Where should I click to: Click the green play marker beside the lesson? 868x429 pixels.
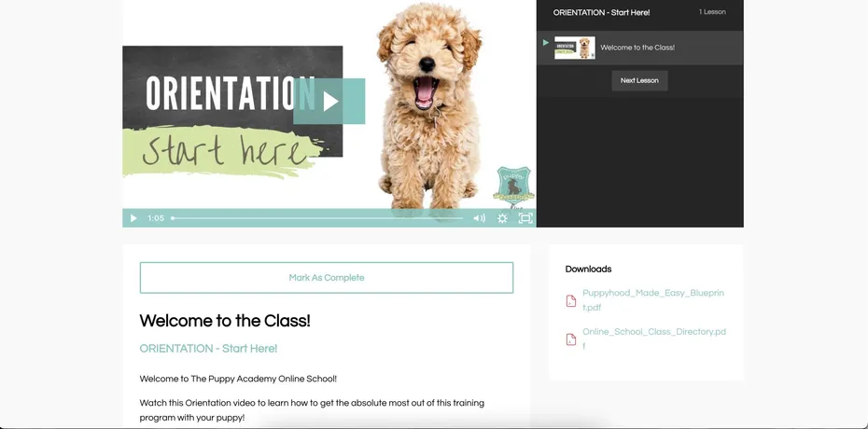tap(546, 43)
